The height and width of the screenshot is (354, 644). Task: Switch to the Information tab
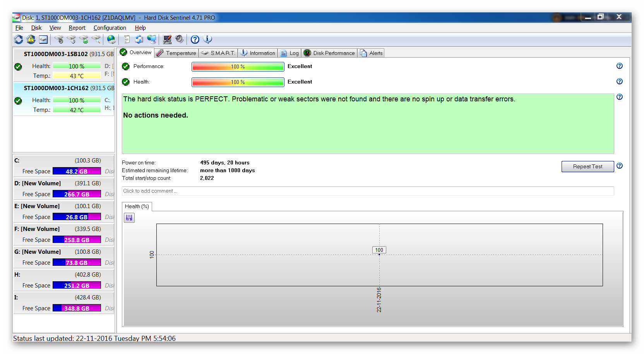tap(258, 53)
